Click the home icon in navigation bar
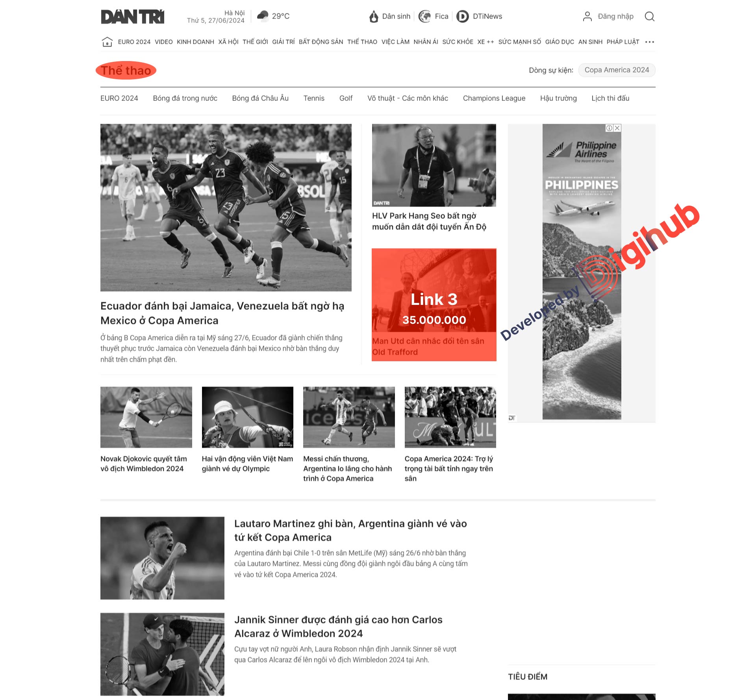The height and width of the screenshot is (700, 756). point(107,42)
